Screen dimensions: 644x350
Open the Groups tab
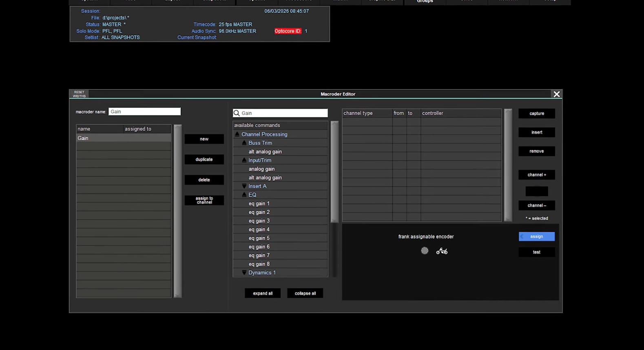(x=425, y=2)
